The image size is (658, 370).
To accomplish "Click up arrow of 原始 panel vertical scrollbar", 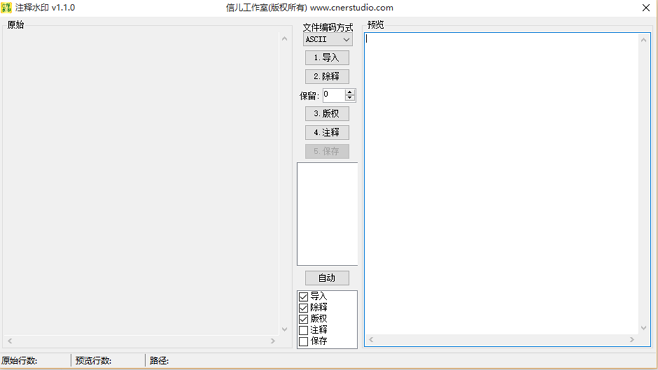I will coord(285,39).
